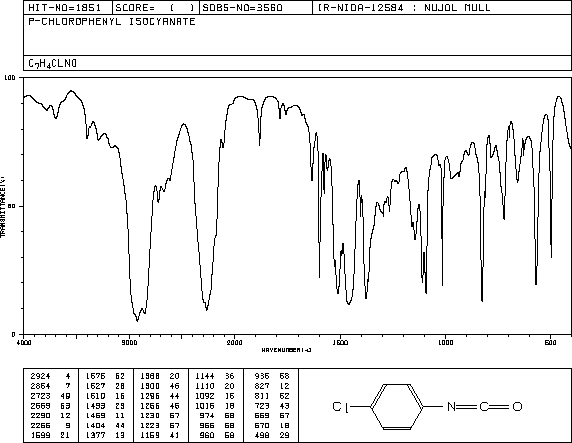Viewport: 572px width, 443px height.
Task: Select the 1110 peak value in table
Action: (205, 386)
